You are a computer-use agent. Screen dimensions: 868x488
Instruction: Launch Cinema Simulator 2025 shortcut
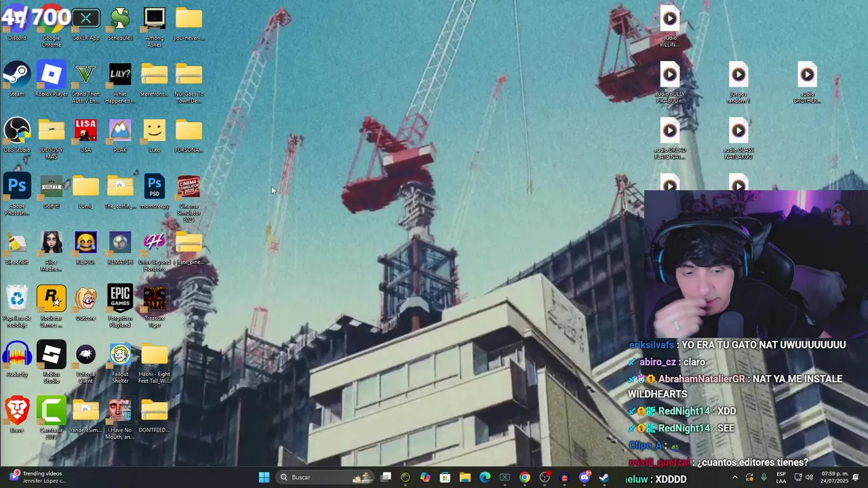[x=189, y=198]
